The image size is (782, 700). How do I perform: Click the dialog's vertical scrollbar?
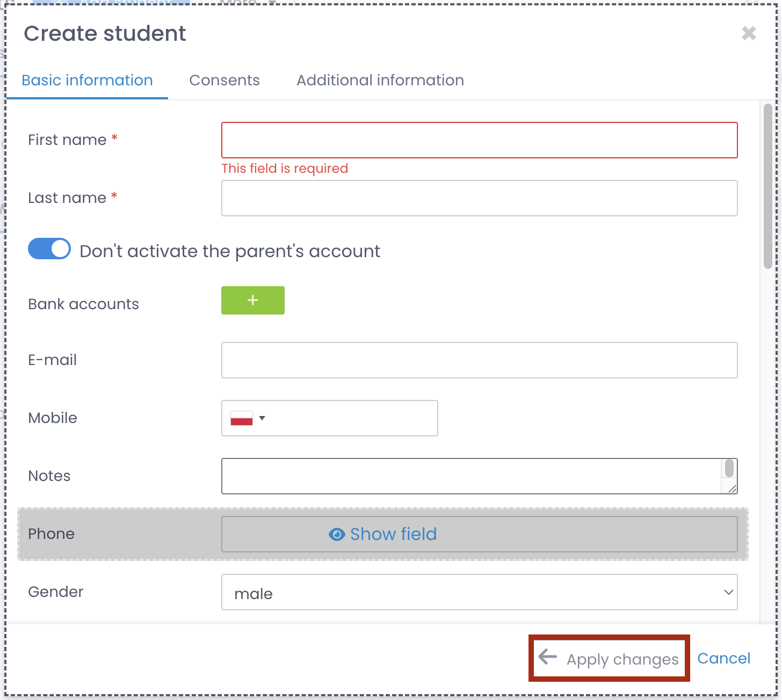coord(767,186)
